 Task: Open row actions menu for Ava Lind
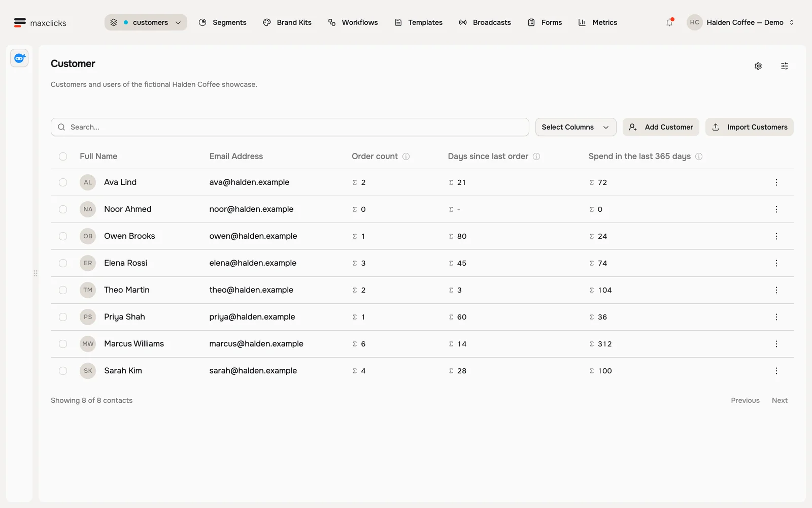pos(776,182)
